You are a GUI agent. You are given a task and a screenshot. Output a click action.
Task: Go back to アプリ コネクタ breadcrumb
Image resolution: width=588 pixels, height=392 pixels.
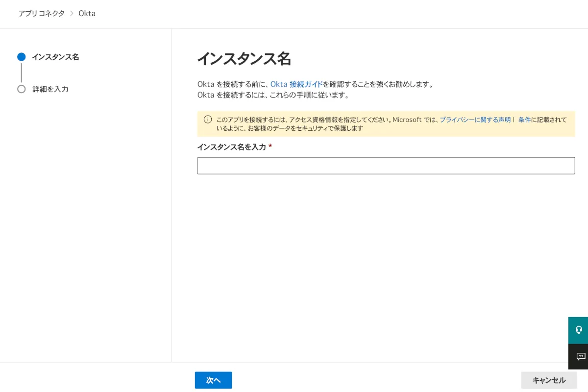[42, 14]
